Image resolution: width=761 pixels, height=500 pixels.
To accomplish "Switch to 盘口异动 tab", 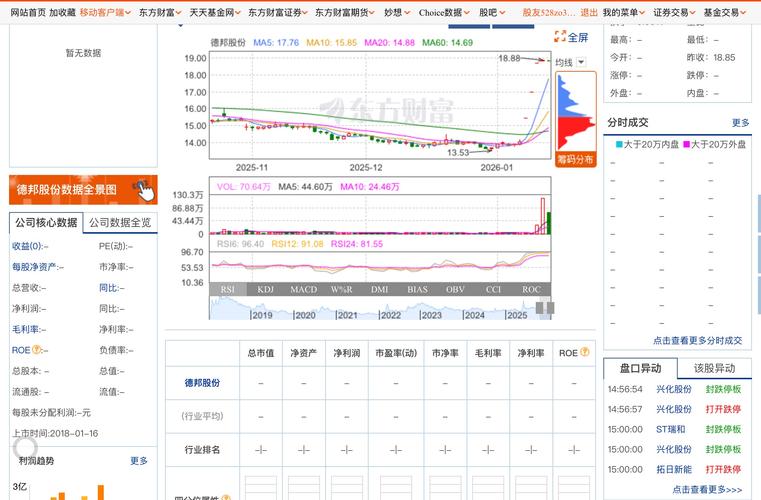I will [640, 368].
